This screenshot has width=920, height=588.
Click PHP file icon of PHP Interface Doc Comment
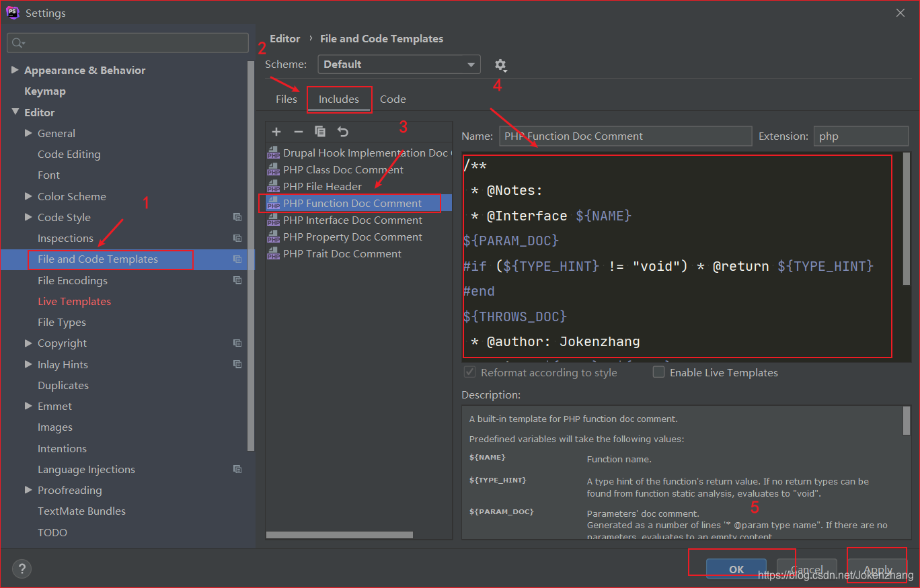pos(273,220)
